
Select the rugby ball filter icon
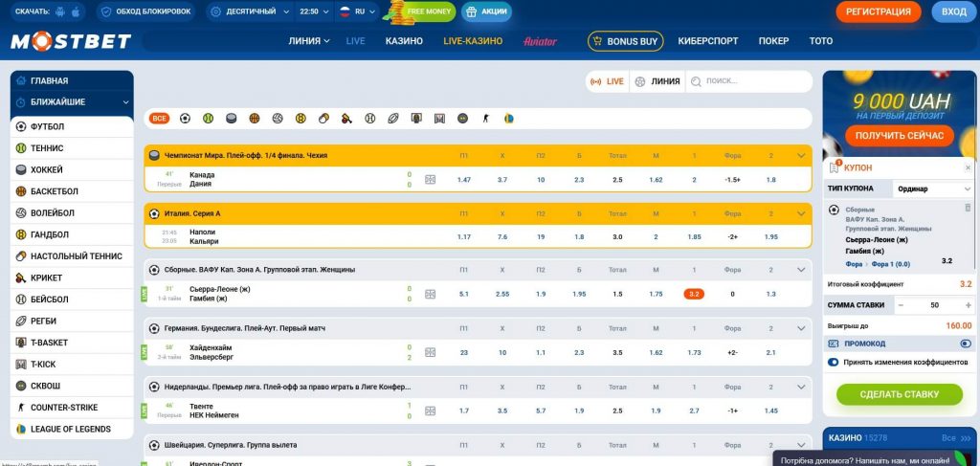click(x=393, y=118)
